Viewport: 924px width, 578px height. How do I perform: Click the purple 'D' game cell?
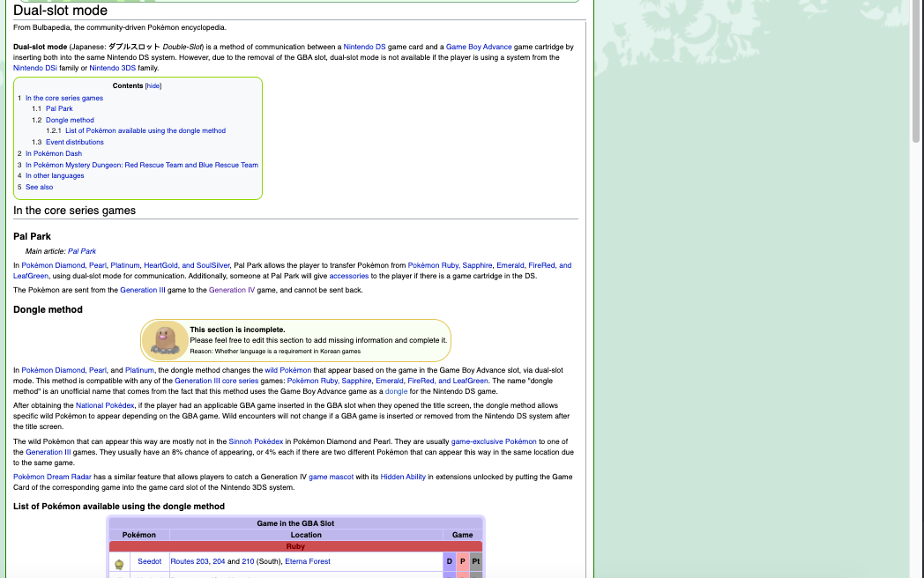pos(449,561)
